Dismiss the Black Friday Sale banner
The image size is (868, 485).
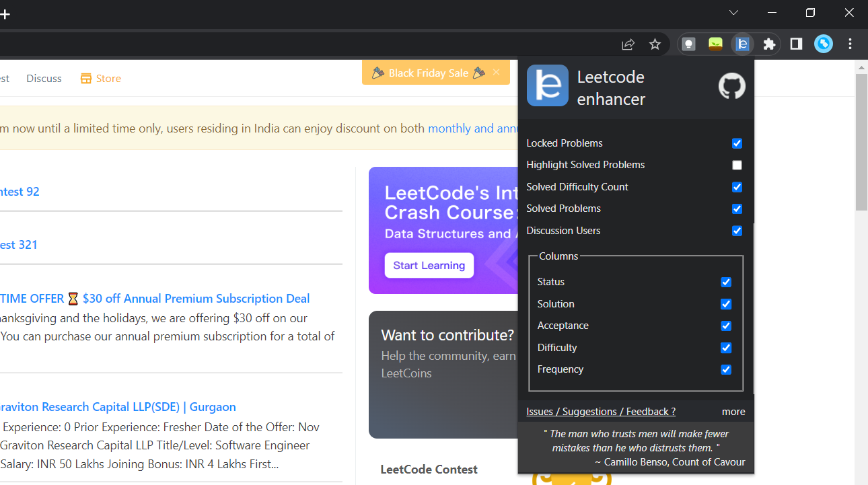click(x=496, y=73)
